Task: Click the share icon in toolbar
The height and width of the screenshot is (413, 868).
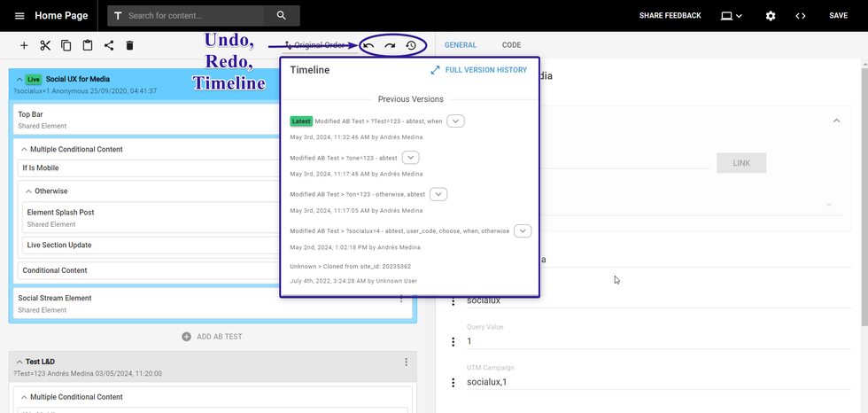Action: tap(109, 45)
